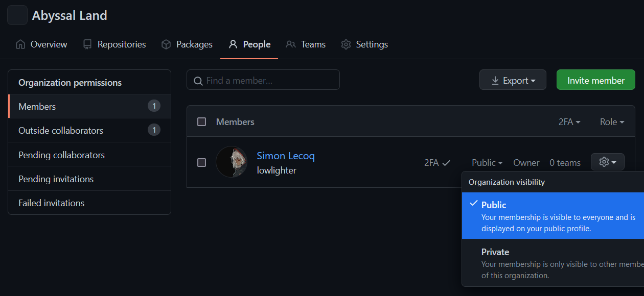Click the search magnifier icon
This screenshot has width=644, height=296.
(198, 81)
